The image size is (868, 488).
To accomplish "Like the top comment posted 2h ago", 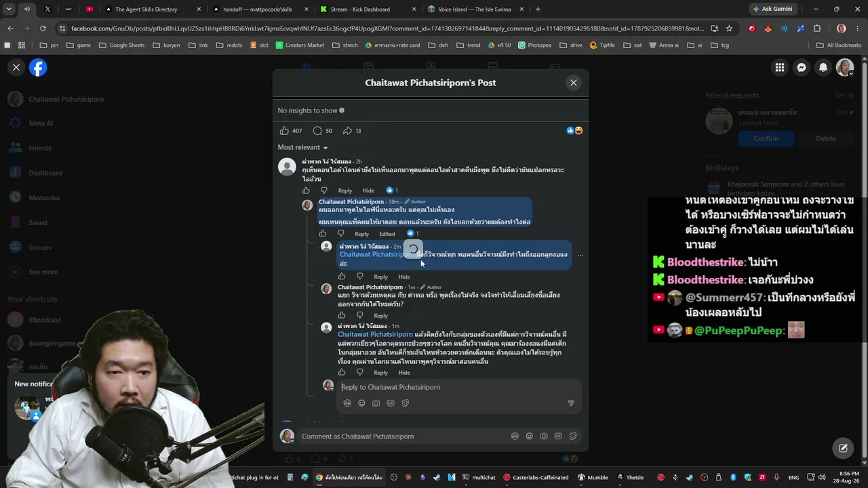I will 307,190.
